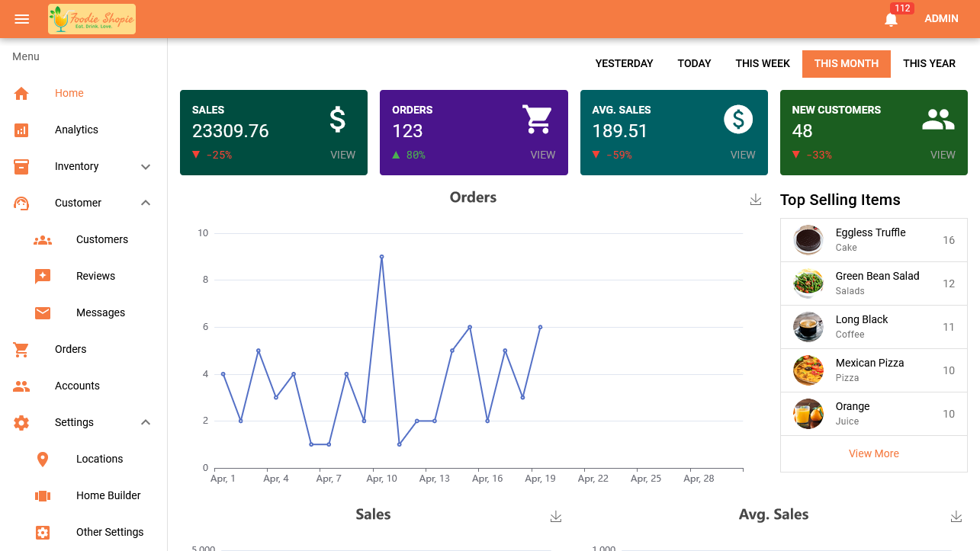This screenshot has width=980, height=551.
Task: Click View More under Top Selling Items
Action: (x=874, y=453)
